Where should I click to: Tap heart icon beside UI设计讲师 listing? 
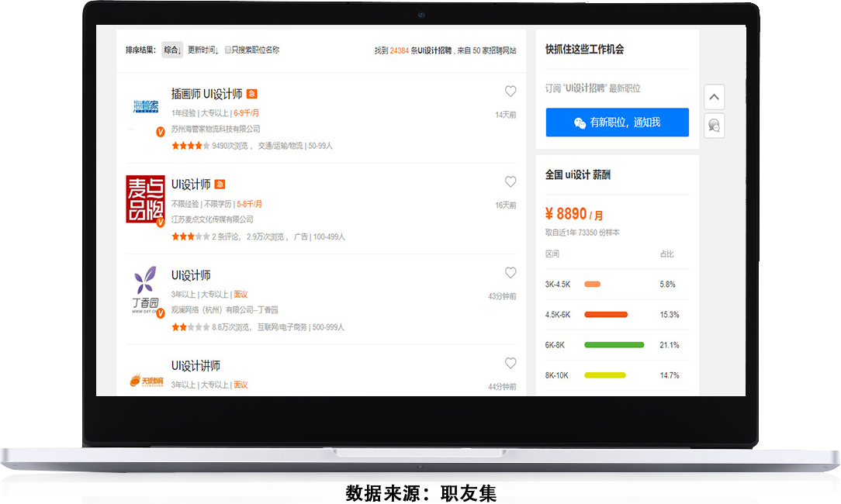tap(510, 364)
